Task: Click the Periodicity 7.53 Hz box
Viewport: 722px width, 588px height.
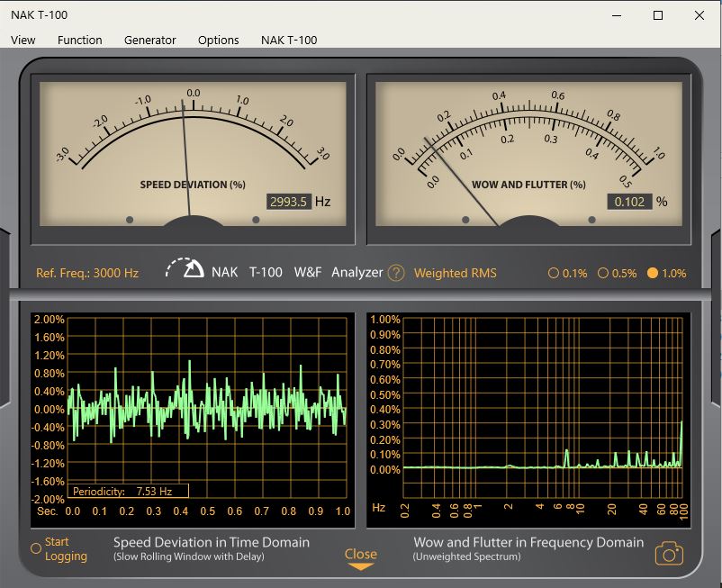Action: point(128,491)
